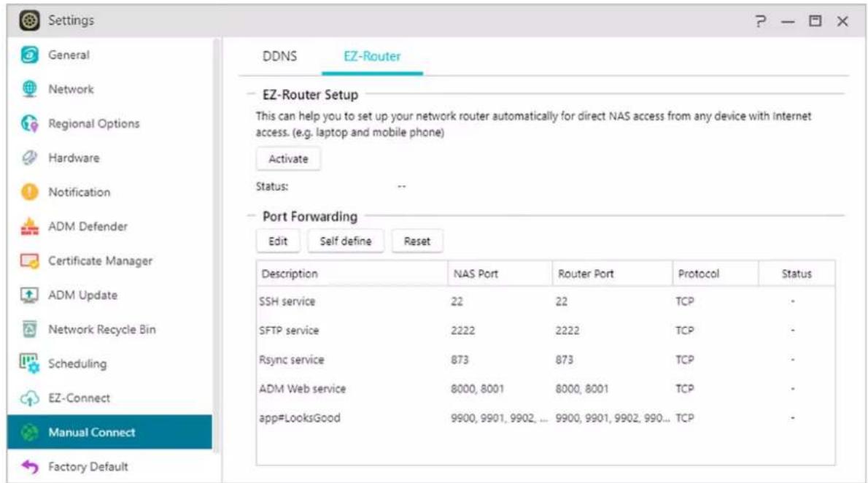Viewport: 868px width, 483px height.
Task: Open the EZ-Connect cloud icon
Action: pyautogui.click(x=29, y=398)
